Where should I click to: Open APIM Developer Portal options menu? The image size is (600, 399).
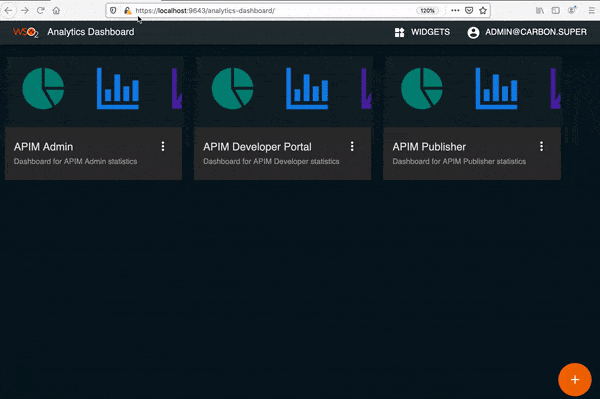pos(352,146)
